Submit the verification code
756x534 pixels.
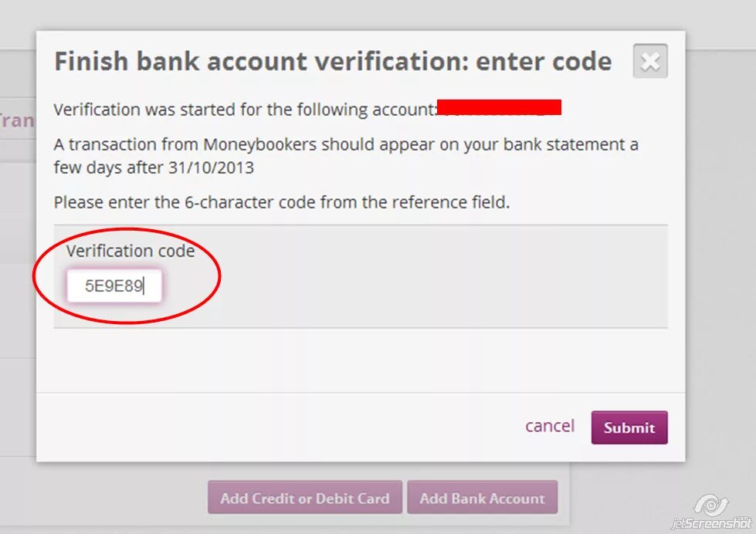pyautogui.click(x=629, y=428)
